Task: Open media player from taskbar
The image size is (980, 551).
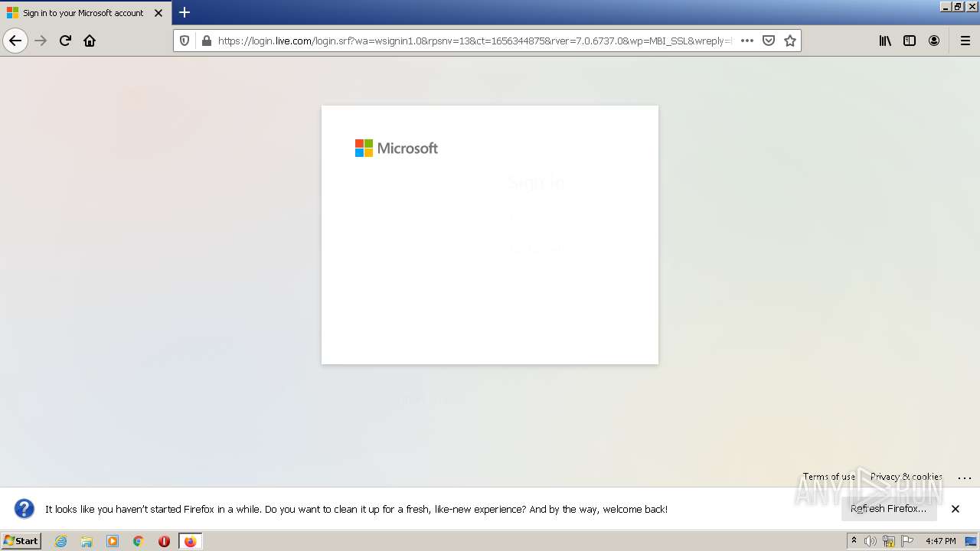Action: tap(113, 541)
